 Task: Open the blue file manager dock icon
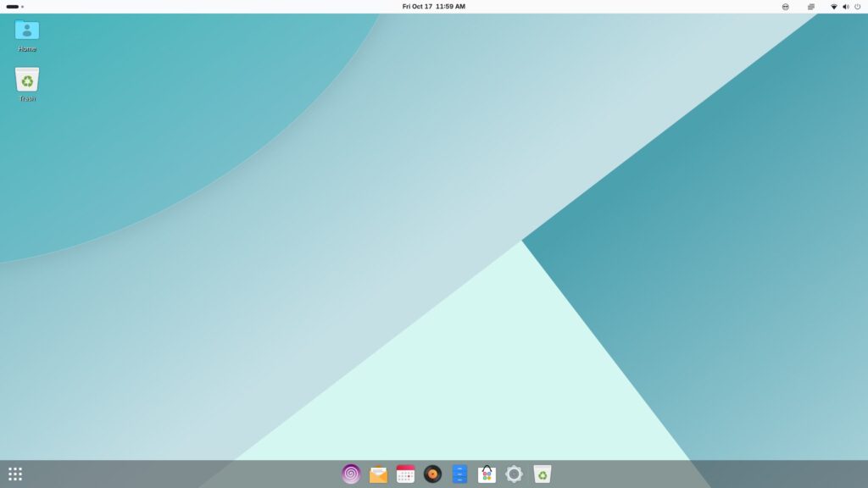coord(459,474)
